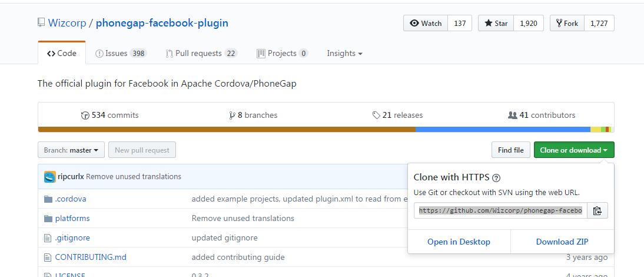Open the CONTRIBUTING.md file
This screenshot has width=644, height=277.
coord(91,258)
